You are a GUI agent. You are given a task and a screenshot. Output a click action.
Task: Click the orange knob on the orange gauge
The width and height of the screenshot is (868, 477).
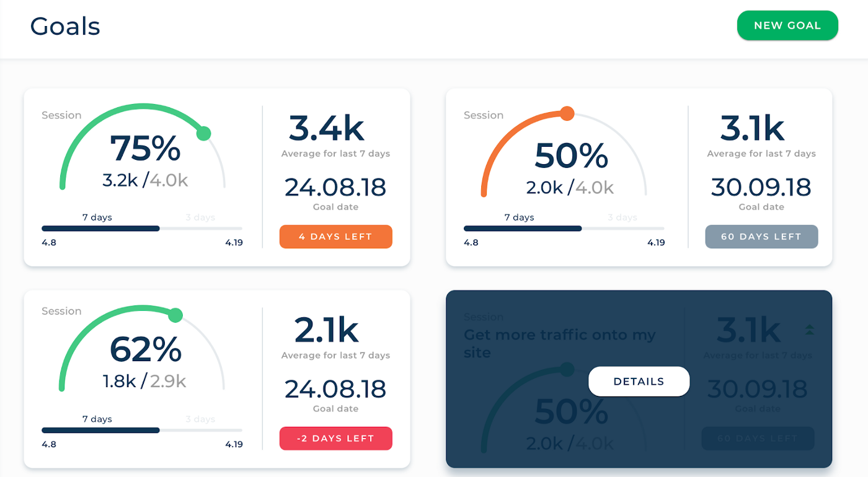[x=567, y=113]
